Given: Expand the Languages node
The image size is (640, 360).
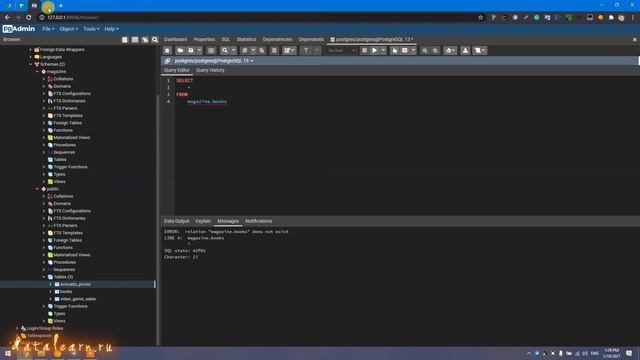Looking at the screenshot, I should (31, 57).
